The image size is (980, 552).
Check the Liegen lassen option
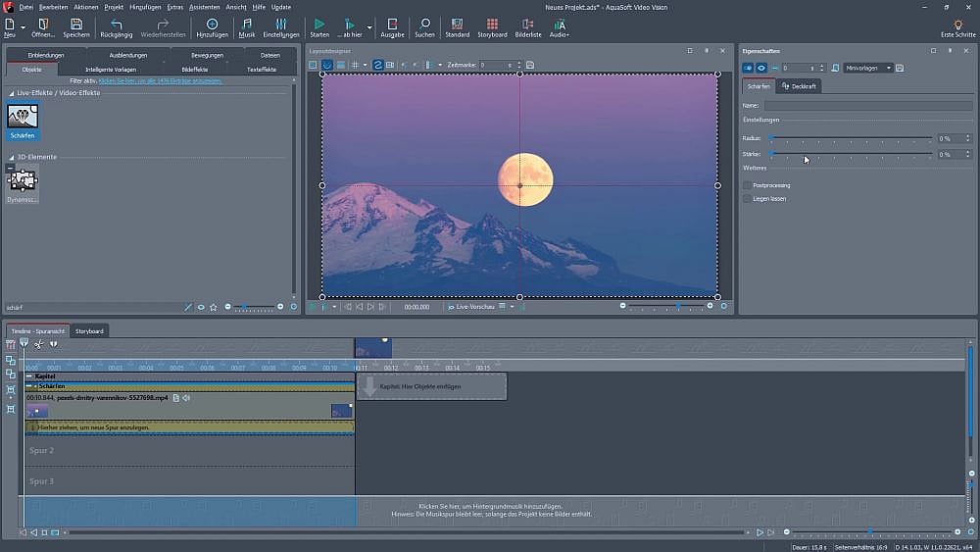point(747,199)
